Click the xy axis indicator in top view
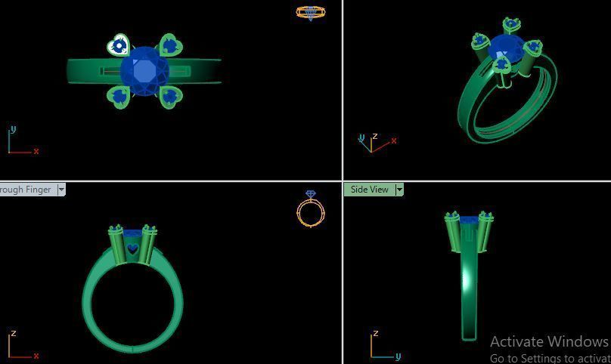Viewport: 611px width, 364px height. point(23,140)
